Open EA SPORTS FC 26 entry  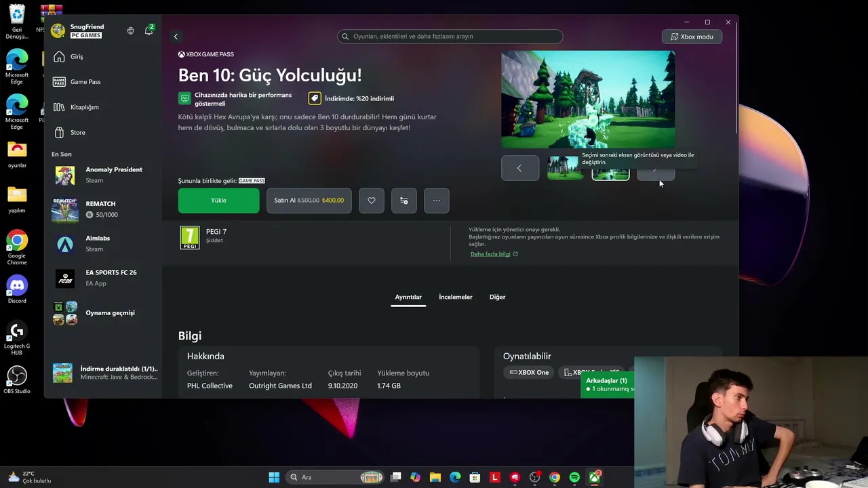[103, 278]
